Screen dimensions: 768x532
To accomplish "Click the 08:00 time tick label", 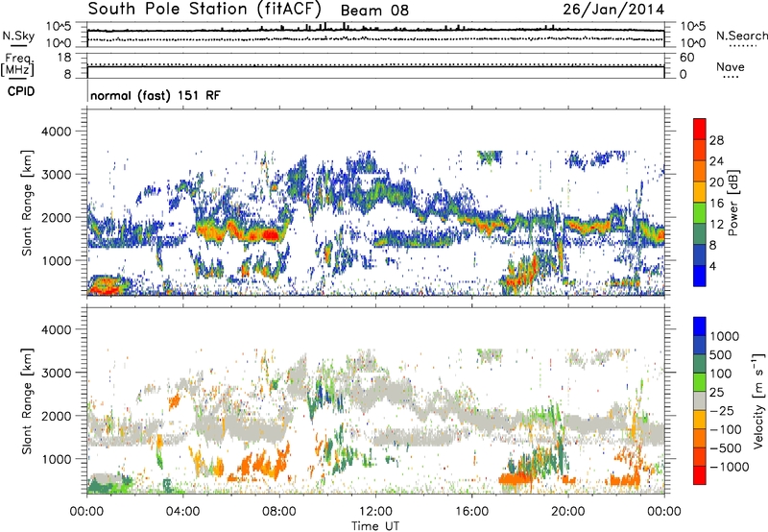I will [279, 512].
